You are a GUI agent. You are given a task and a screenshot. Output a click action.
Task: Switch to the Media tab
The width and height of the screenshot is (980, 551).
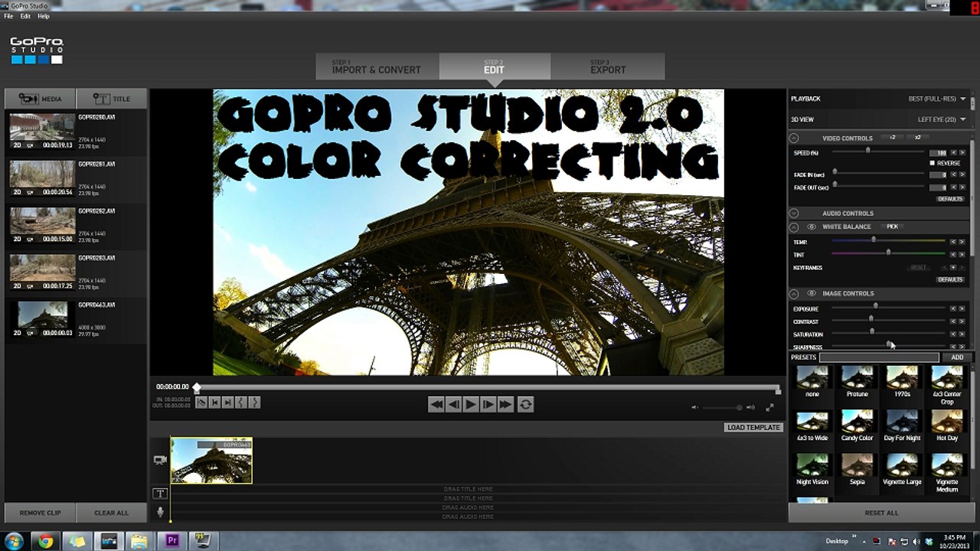(x=40, y=99)
